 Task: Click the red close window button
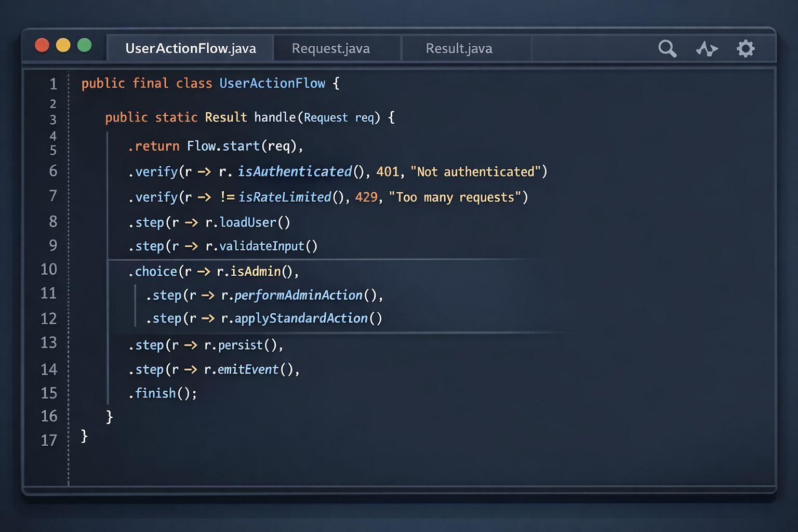tap(42, 46)
